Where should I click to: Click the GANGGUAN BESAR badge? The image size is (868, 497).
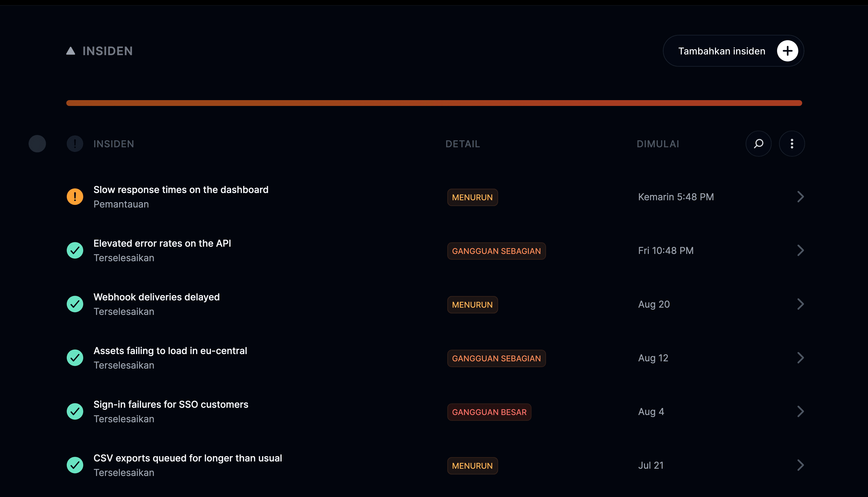tap(489, 412)
